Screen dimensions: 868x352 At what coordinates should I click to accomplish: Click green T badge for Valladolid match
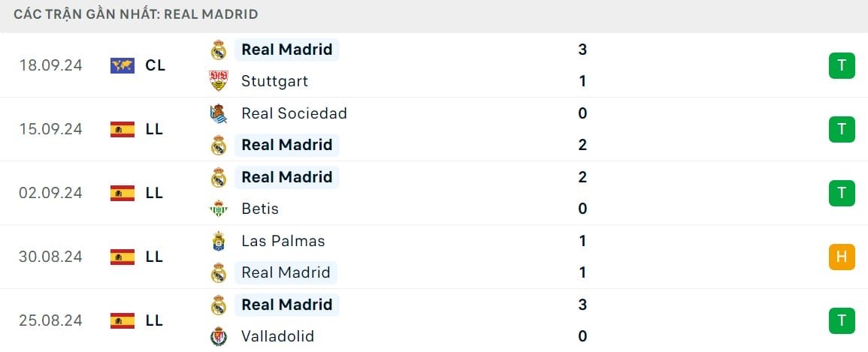(x=842, y=320)
